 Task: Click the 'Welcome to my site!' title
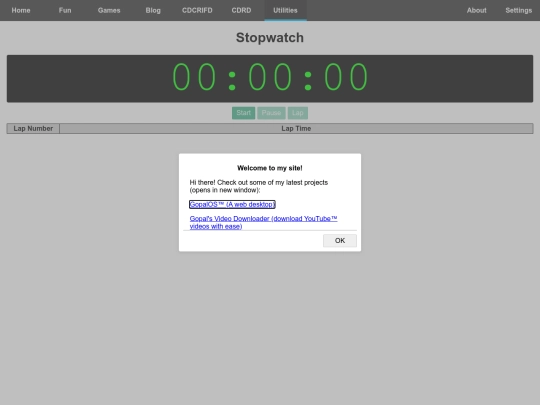[270, 168]
